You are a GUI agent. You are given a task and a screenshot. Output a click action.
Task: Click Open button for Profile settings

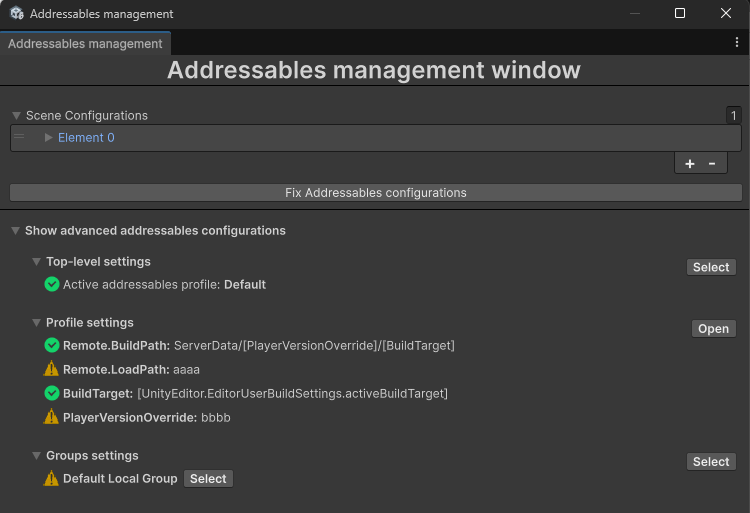tap(713, 329)
